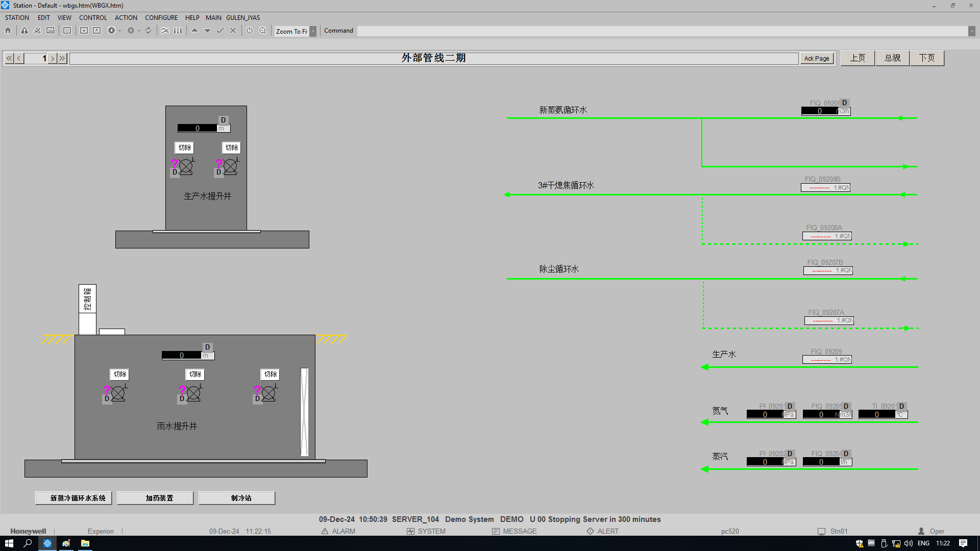Open the HELP menu

[192, 17]
